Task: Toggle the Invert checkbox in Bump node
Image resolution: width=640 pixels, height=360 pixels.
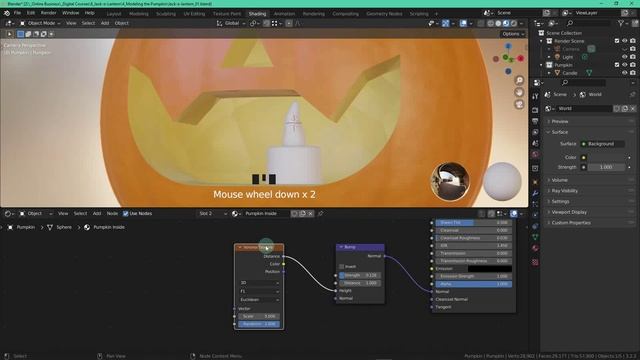Action: (342, 267)
